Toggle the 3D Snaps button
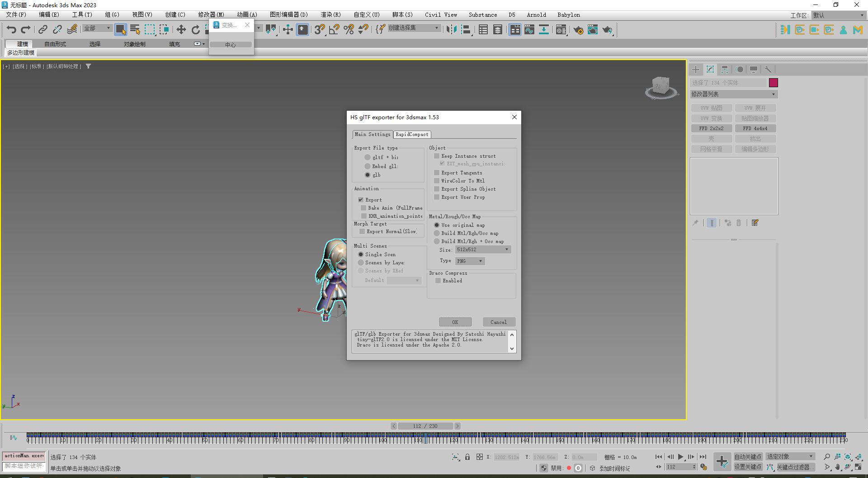The image size is (868, 478). pyautogui.click(x=320, y=30)
